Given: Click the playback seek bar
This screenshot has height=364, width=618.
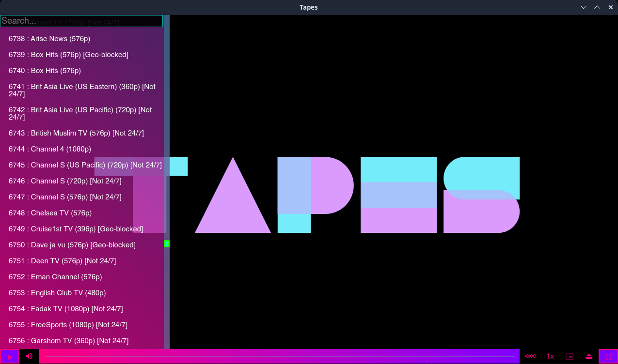Looking at the screenshot, I should pos(280,356).
